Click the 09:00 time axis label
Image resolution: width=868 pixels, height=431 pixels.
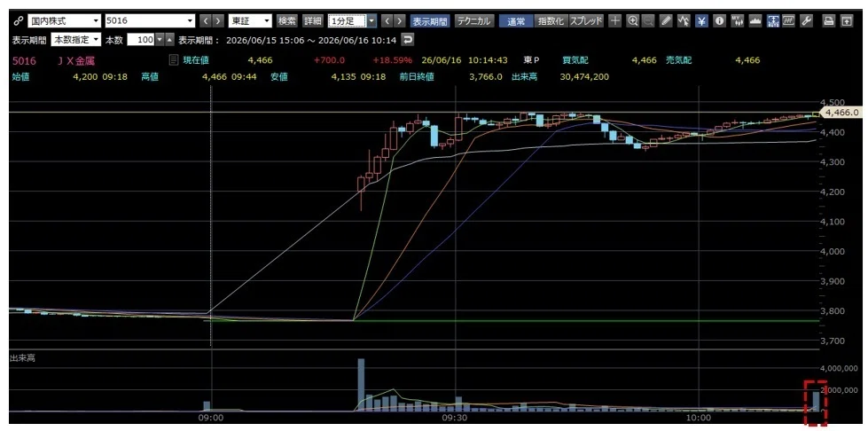click(211, 419)
